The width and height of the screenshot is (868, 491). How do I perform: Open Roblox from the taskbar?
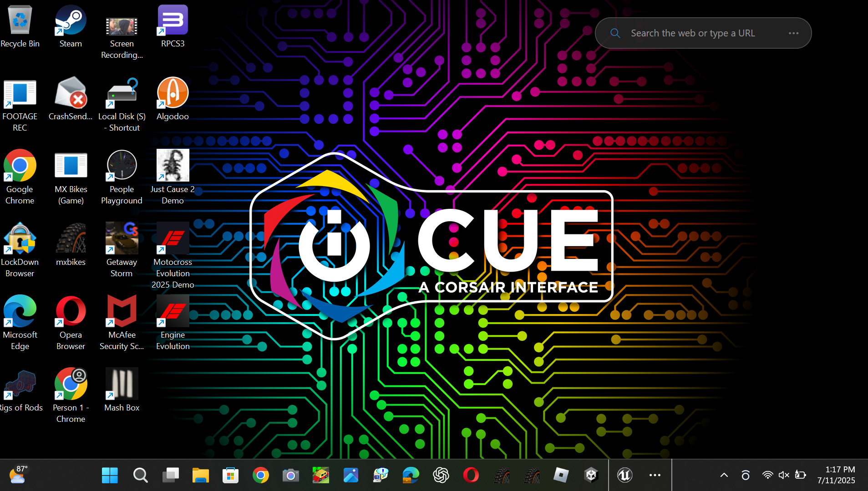point(561,476)
